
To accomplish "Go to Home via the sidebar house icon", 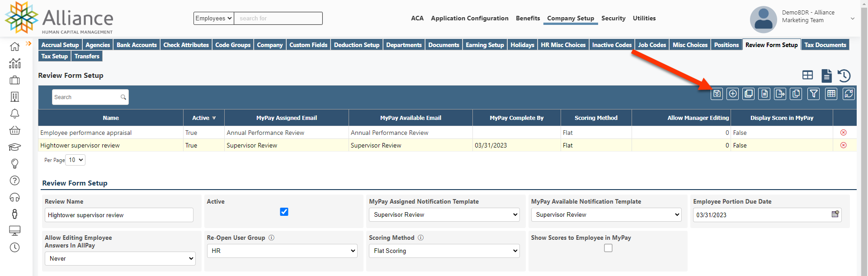I will (x=15, y=47).
